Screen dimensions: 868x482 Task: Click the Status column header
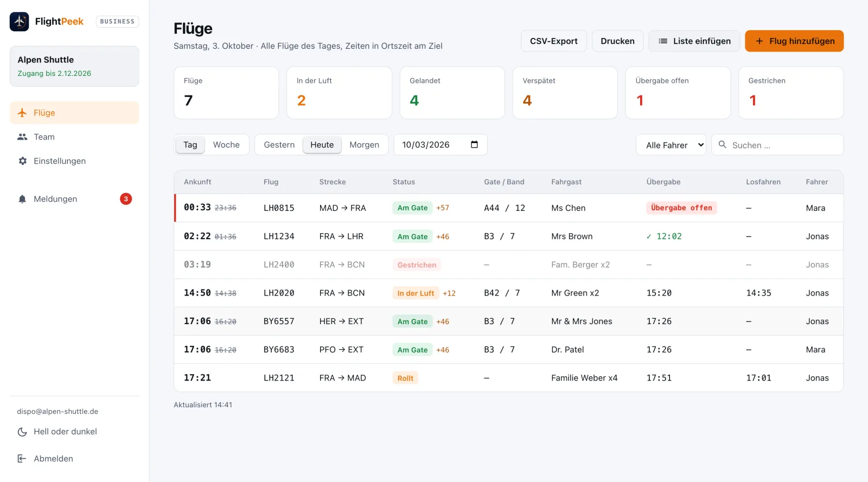[404, 182]
